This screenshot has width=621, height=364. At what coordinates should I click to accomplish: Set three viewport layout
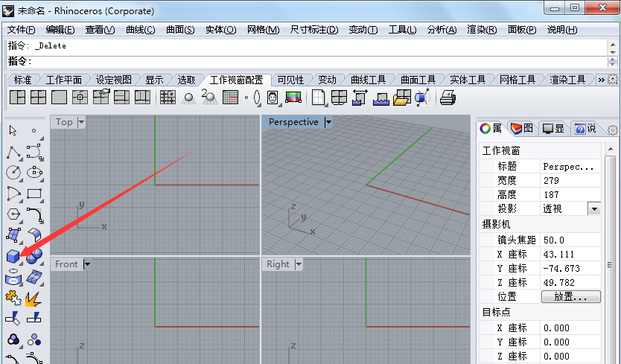tap(17, 98)
